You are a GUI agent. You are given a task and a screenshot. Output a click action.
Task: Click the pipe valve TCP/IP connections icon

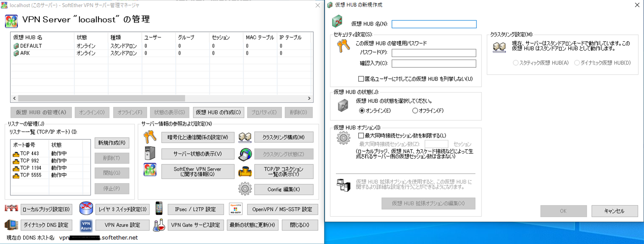245,172
